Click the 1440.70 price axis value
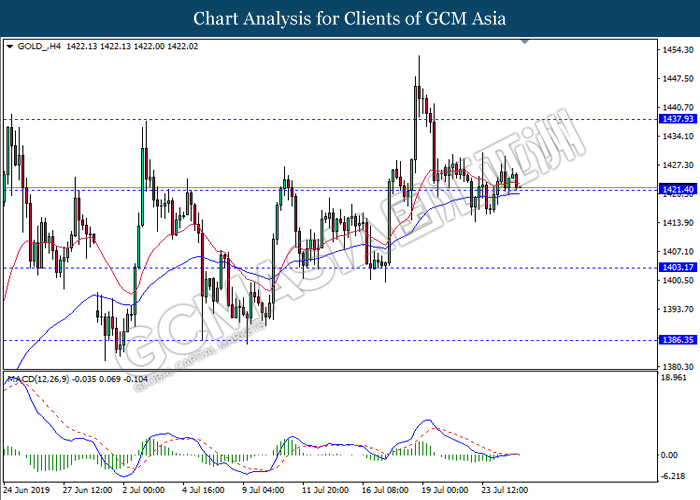Screen dimensions: 700x500 click(x=678, y=108)
